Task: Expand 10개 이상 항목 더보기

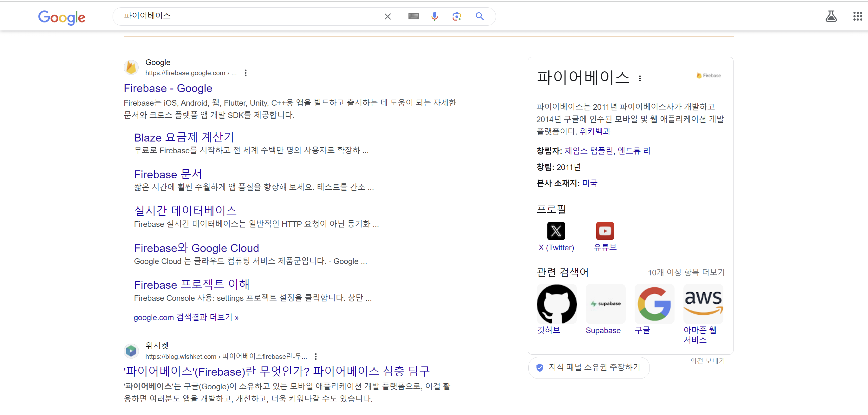Action: coord(686,273)
